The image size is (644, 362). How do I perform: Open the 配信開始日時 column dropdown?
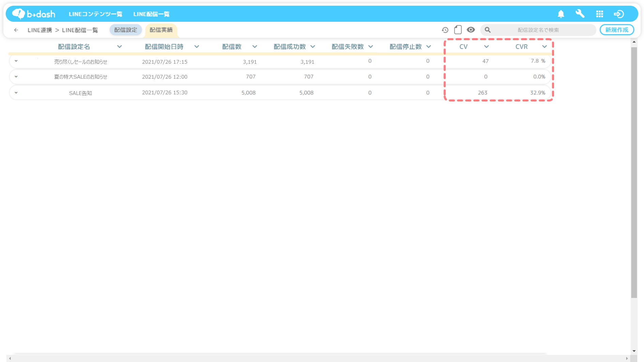197,47
